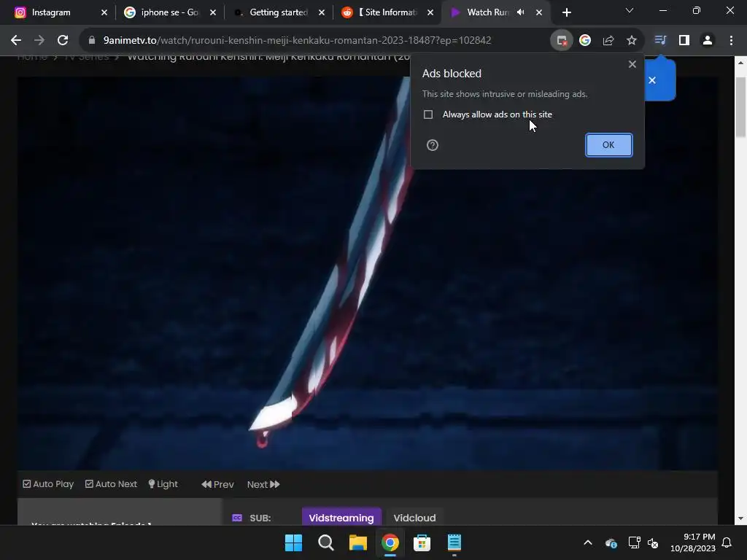Click the SUB closed caption icon
The width and height of the screenshot is (747, 560).
pyautogui.click(x=237, y=518)
